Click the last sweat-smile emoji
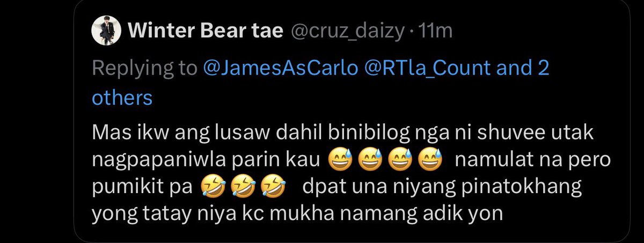The image size is (644, 243). [x=419, y=160]
